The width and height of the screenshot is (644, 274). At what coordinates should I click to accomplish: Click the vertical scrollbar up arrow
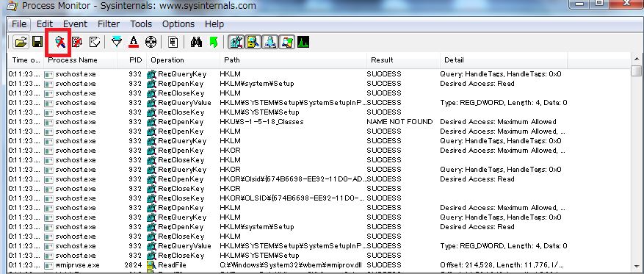(637, 60)
